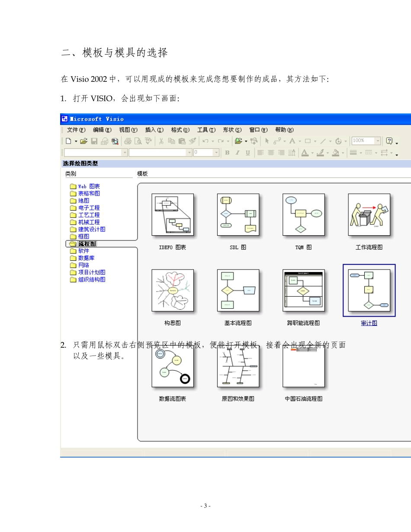Open the 视图 (View) menu

[128, 130]
